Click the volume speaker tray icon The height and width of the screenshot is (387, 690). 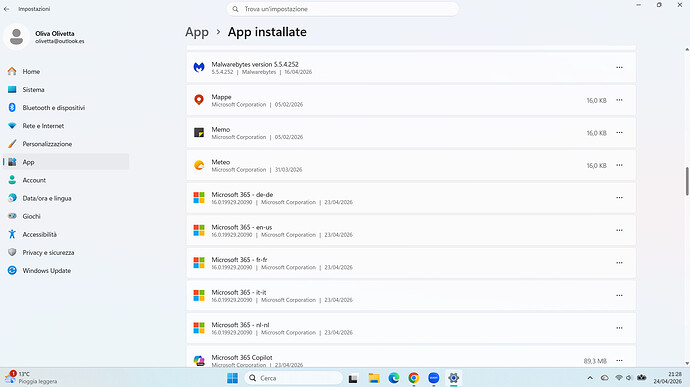click(629, 378)
